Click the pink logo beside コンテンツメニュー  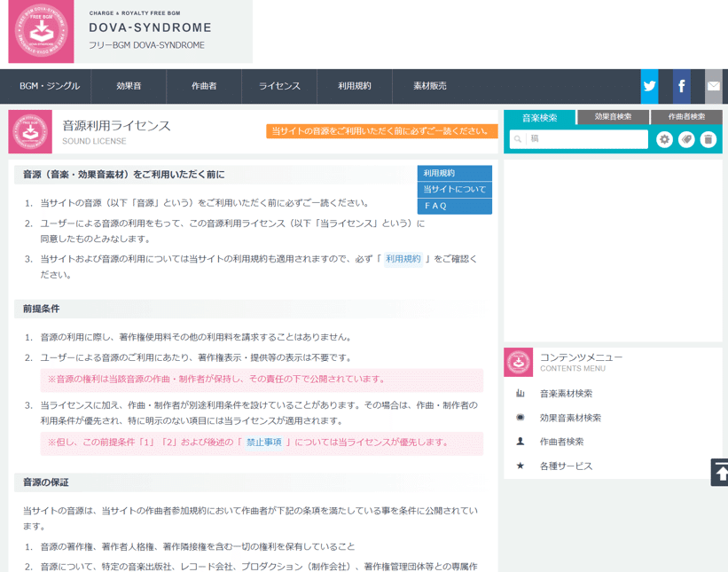[518, 362]
